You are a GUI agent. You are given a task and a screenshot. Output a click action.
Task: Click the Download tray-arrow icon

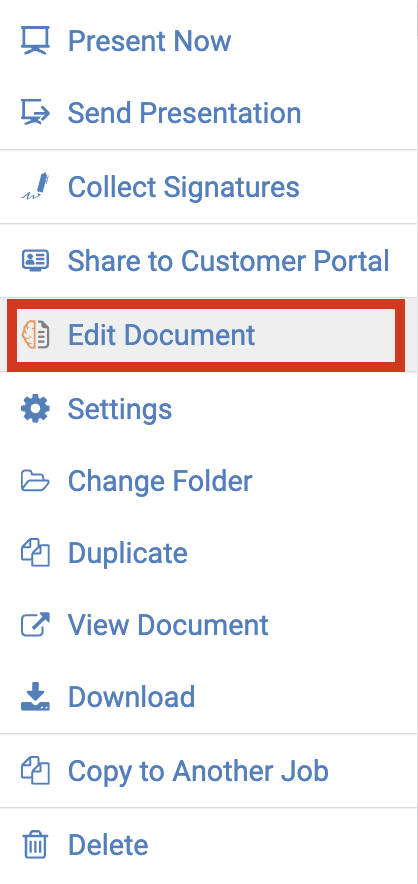coord(35,696)
